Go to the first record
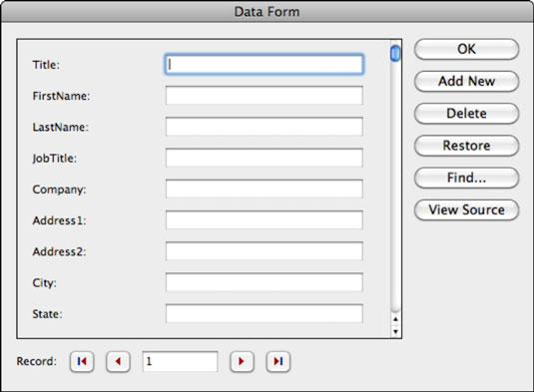The width and height of the screenshot is (534, 392). coord(82,361)
